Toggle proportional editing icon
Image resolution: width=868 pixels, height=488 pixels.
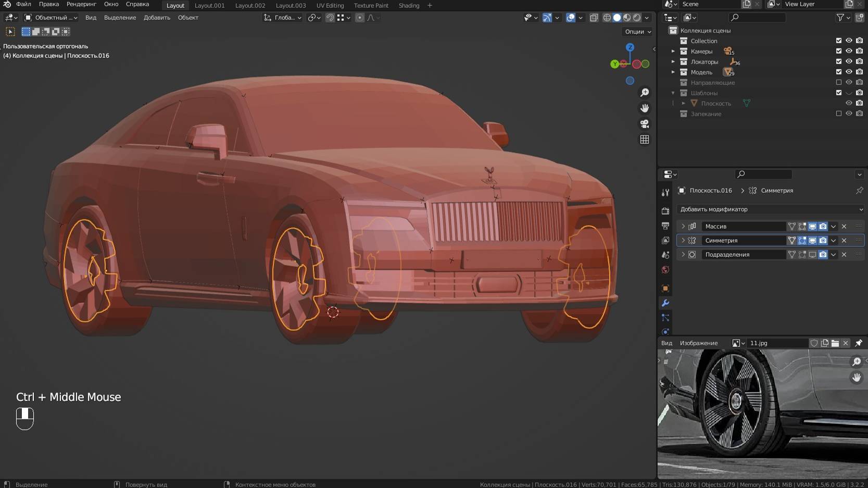360,17
